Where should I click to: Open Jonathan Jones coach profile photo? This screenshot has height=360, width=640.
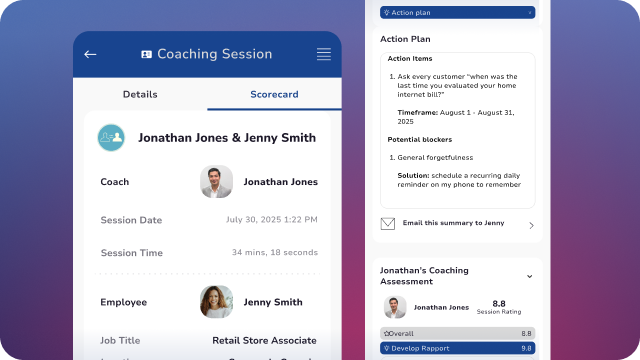click(216, 182)
